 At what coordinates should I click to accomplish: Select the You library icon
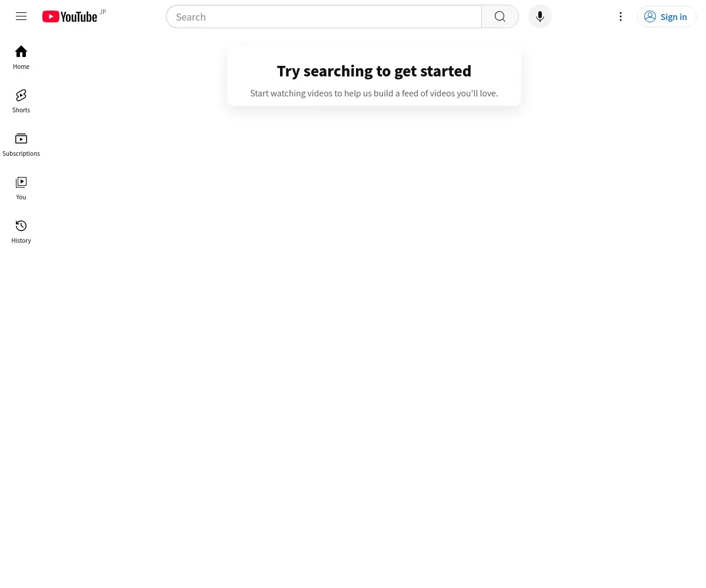pyautogui.click(x=21, y=182)
